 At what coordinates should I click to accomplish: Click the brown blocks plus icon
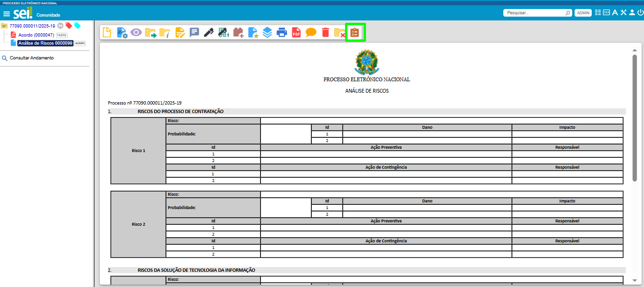click(x=238, y=32)
